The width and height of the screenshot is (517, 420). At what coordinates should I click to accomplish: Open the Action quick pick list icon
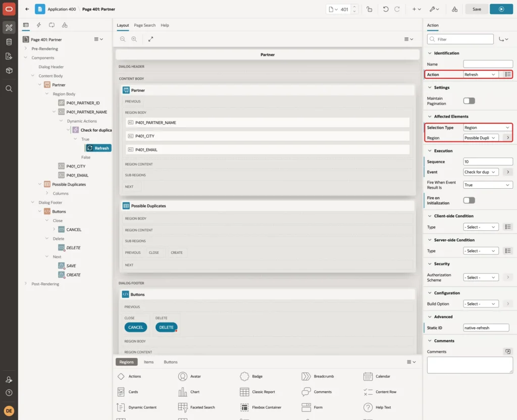point(508,75)
